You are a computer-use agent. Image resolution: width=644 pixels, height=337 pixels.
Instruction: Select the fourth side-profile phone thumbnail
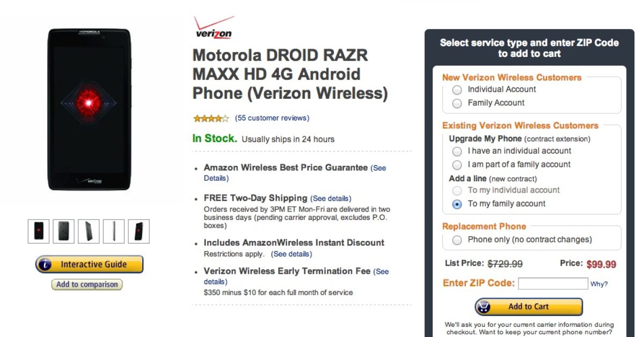(114, 231)
